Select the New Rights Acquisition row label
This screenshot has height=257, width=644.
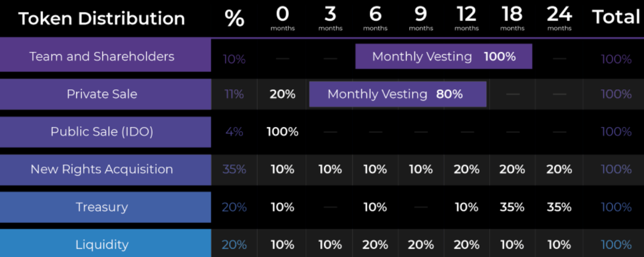[x=102, y=169]
